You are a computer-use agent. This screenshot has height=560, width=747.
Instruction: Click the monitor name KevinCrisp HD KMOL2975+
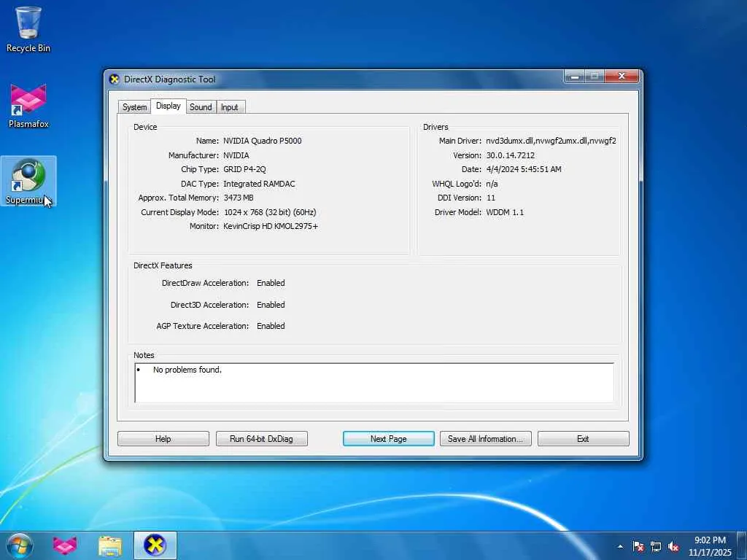pyautogui.click(x=270, y=226)
